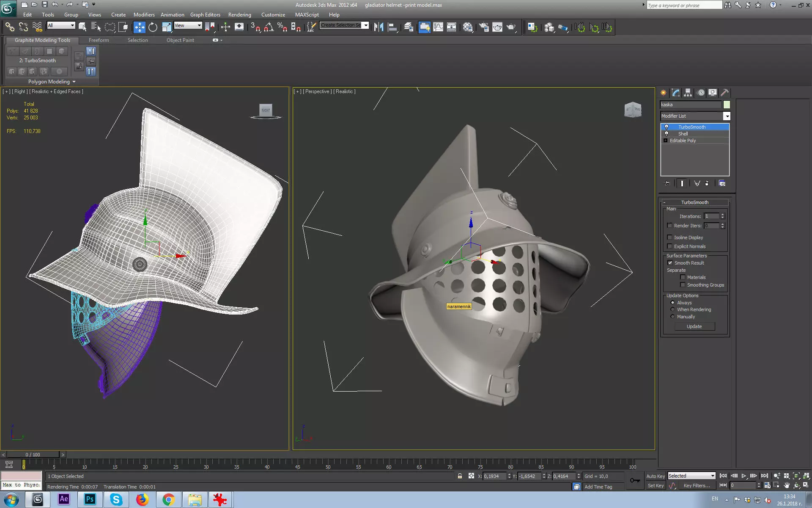Click the Update button
Image resolution: width=812 pixels, height=508 pixels.
694,326
